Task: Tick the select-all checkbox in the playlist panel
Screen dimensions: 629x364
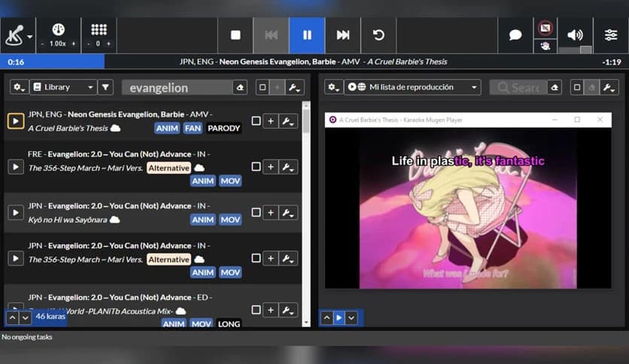Action: click(x=577, y=87)
